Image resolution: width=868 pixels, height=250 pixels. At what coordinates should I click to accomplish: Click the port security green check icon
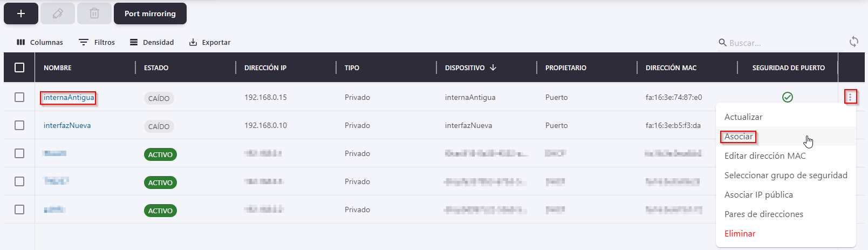point(788,97)
